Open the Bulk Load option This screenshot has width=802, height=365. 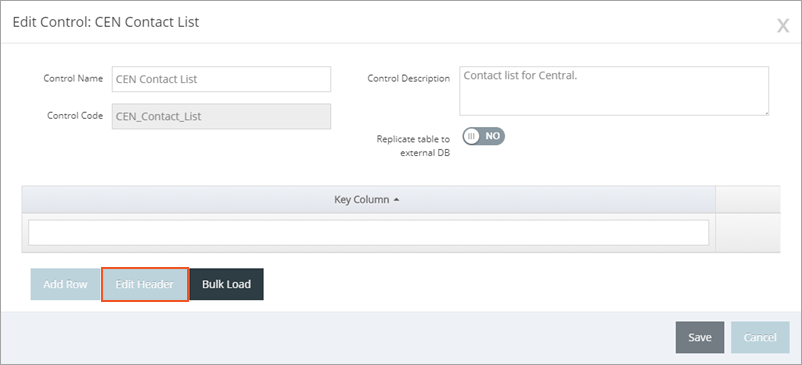click(x=227, y=284)
